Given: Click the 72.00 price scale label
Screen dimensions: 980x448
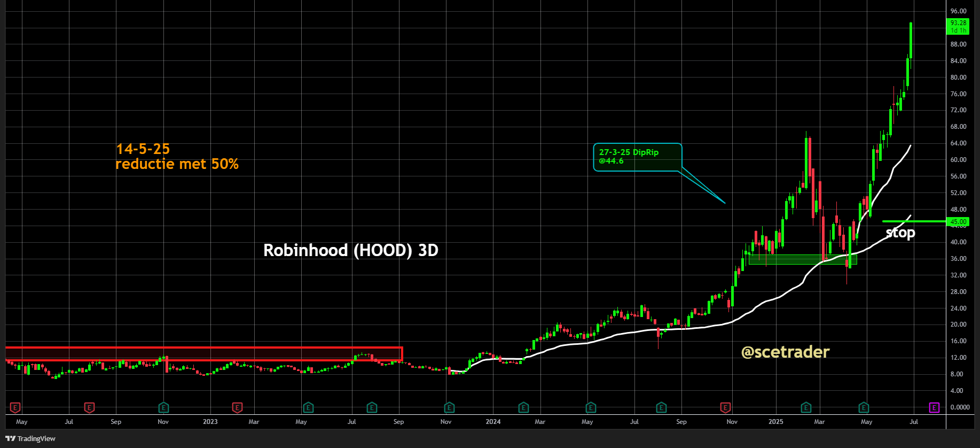Looking at the screenshot, I should (959, 110).
